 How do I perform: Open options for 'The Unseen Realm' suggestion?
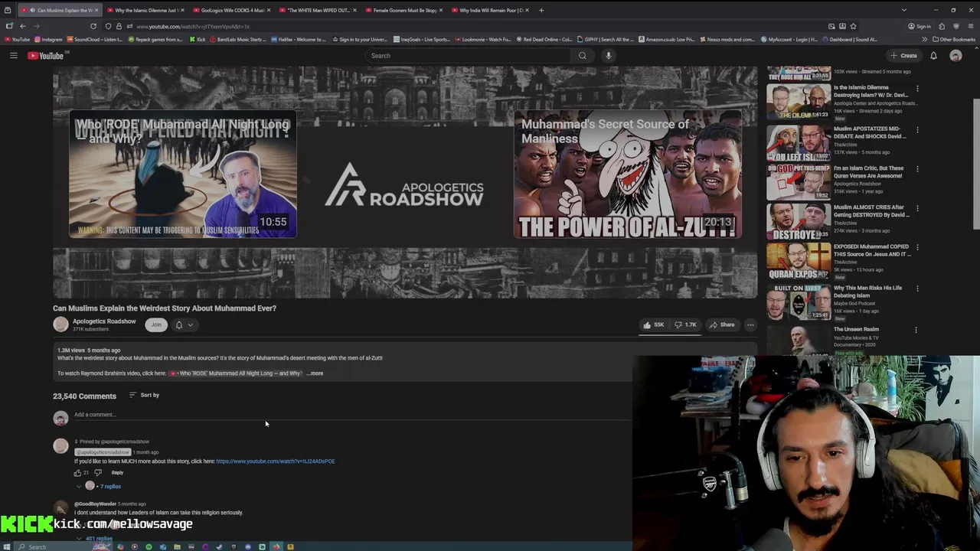click(x=917, y=330)
